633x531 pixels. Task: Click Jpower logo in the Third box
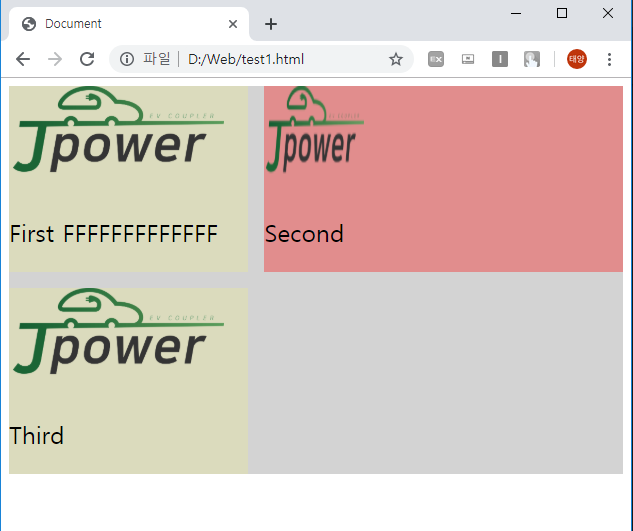[x=118, y=331]
